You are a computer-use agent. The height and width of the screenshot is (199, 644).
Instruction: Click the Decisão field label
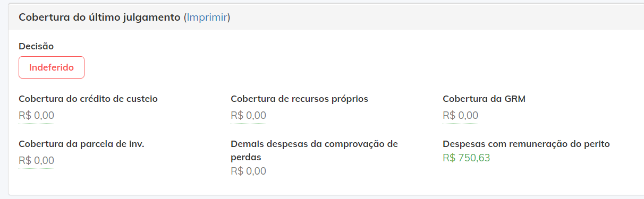pos(36,46)
